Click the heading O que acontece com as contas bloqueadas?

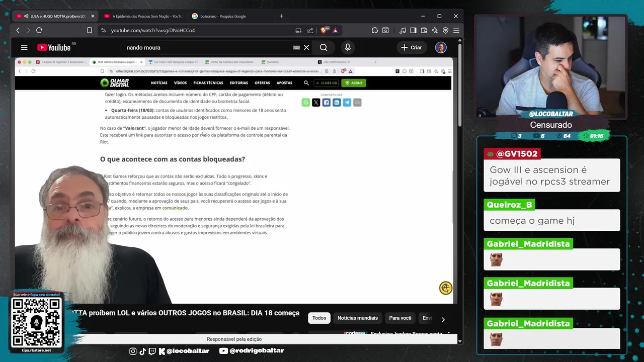coord(173,159)
